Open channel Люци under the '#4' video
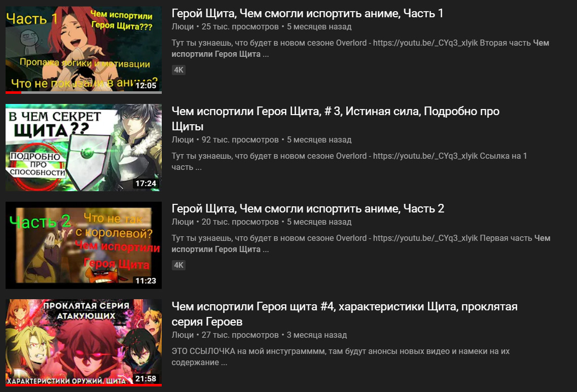This screenshot has width=577, height=392. pyautogui.click(x=183, y=335)
